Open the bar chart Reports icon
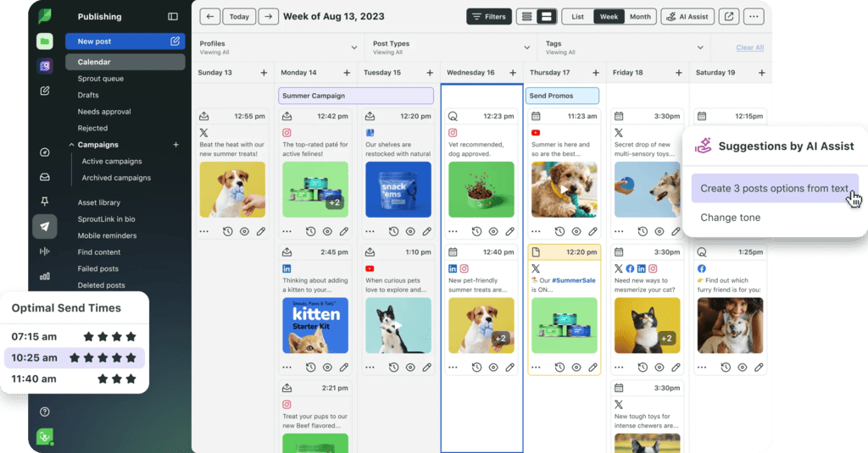 tap(45, 276)
